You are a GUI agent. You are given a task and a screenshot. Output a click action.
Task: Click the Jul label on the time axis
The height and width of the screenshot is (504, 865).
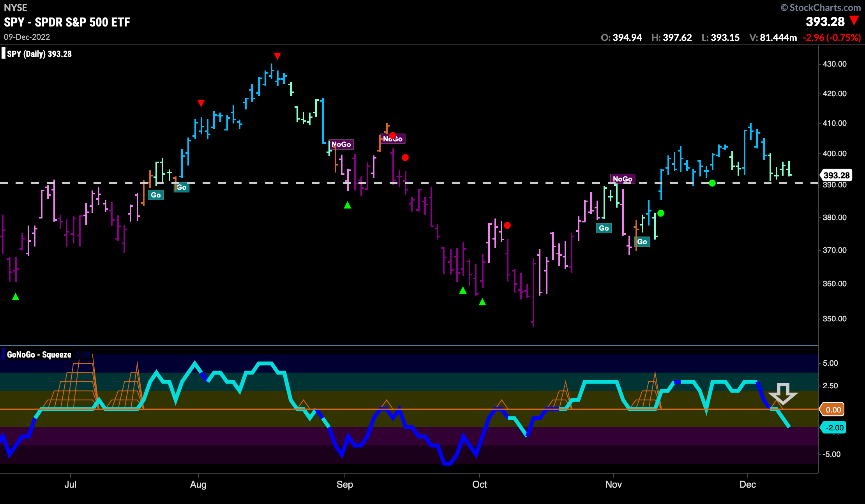71,484
